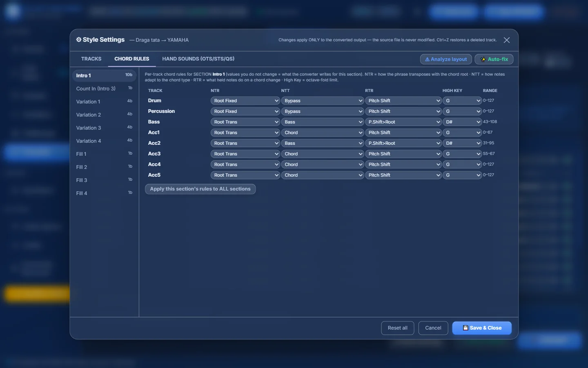Select the CHORD RULES tab
The image size is (588, 368).
coord(131,59)
